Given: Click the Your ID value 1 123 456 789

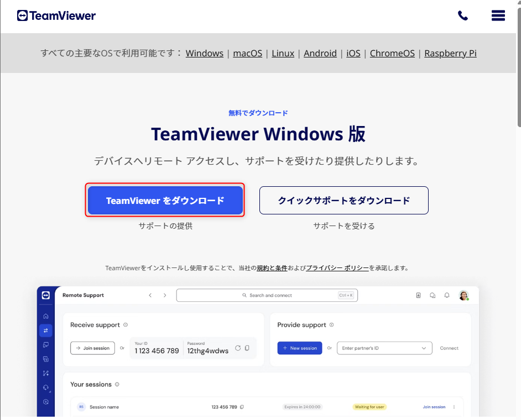Looking at the screenshot, I should (157, 350).
